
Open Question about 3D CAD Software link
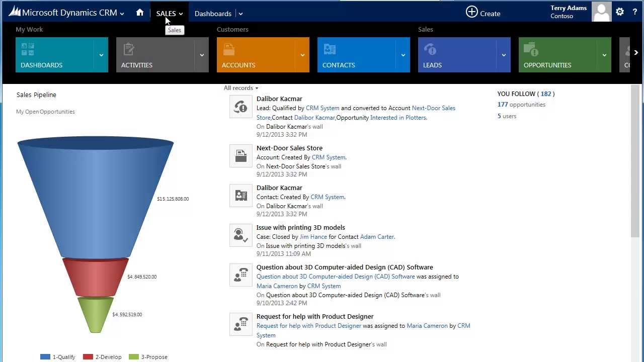[x=336, y=277]
